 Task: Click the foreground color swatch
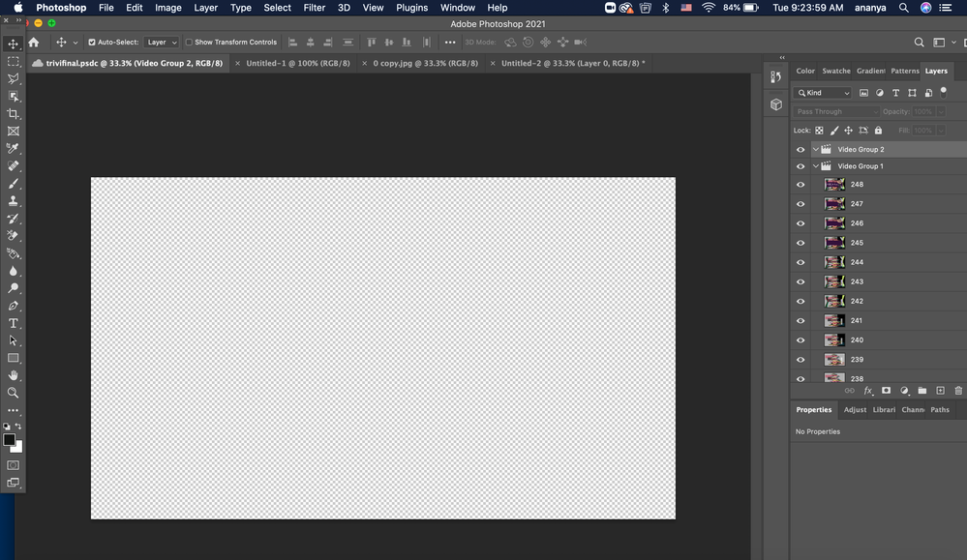[x=11, y=438]
